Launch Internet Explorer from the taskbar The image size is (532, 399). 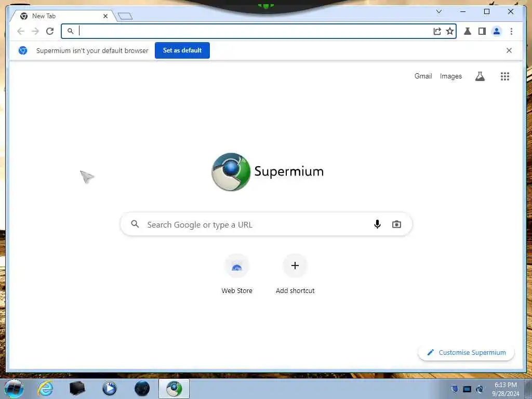tap(46, 389)
